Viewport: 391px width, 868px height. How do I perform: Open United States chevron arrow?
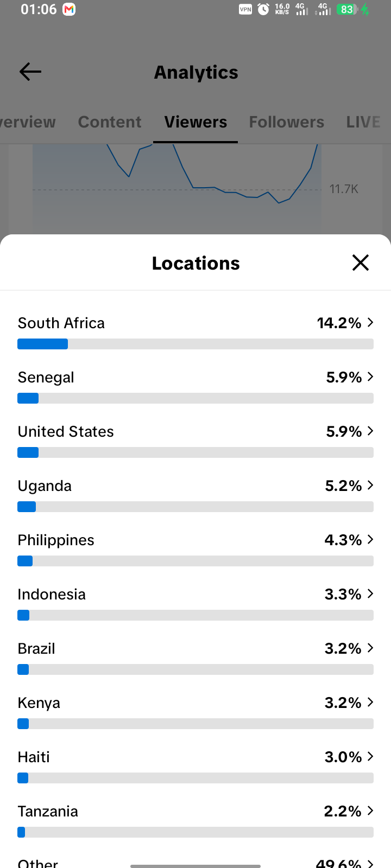click(x=370, y=431)
